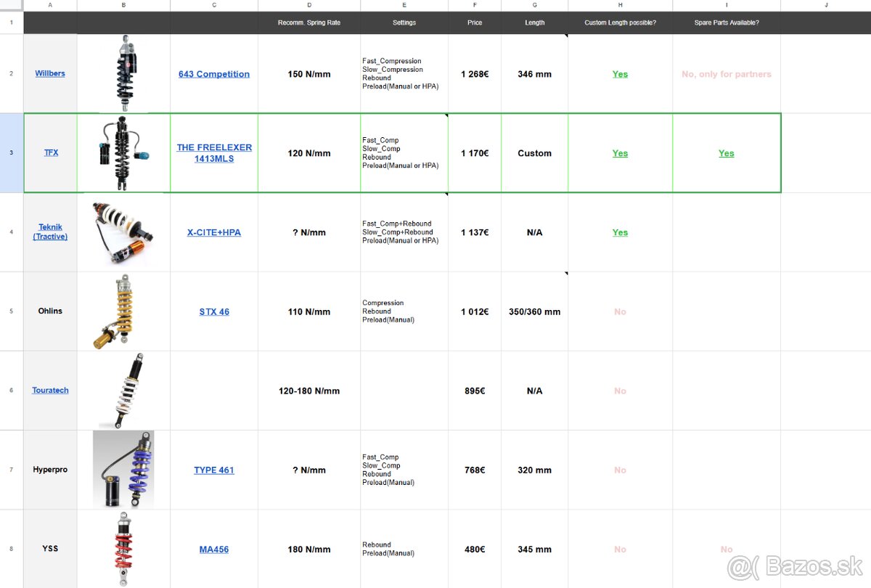871x588 pixels.
Task: Click the TYPE 461 link
Action: [x=214, y=470]
